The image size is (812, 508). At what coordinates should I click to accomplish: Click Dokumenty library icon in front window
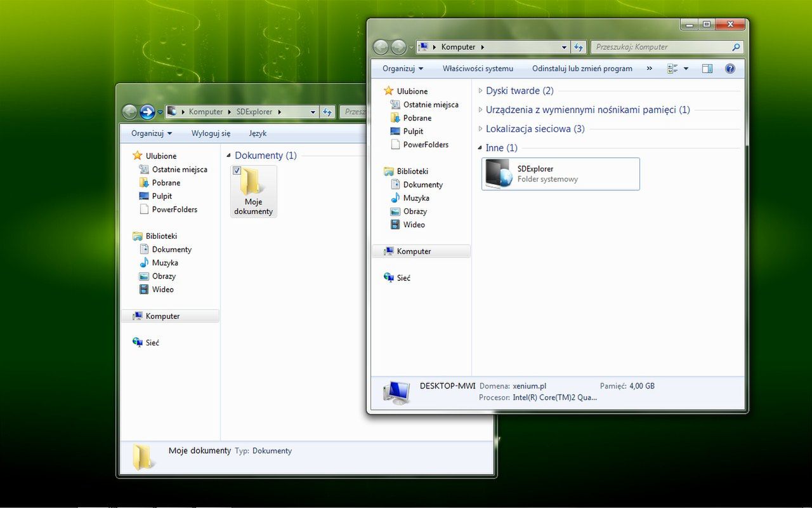[395, 185]
